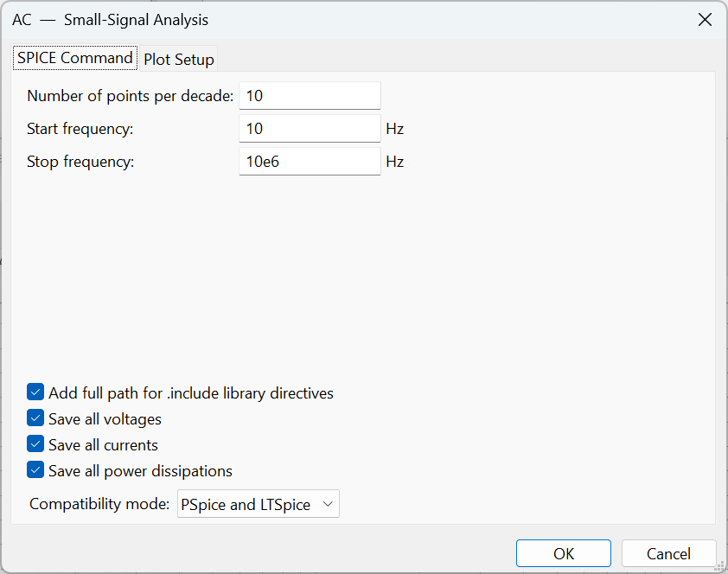Disable full path for .include directives checkbox
This screenshot has height=574, width=728.
[x=35, y=393]
